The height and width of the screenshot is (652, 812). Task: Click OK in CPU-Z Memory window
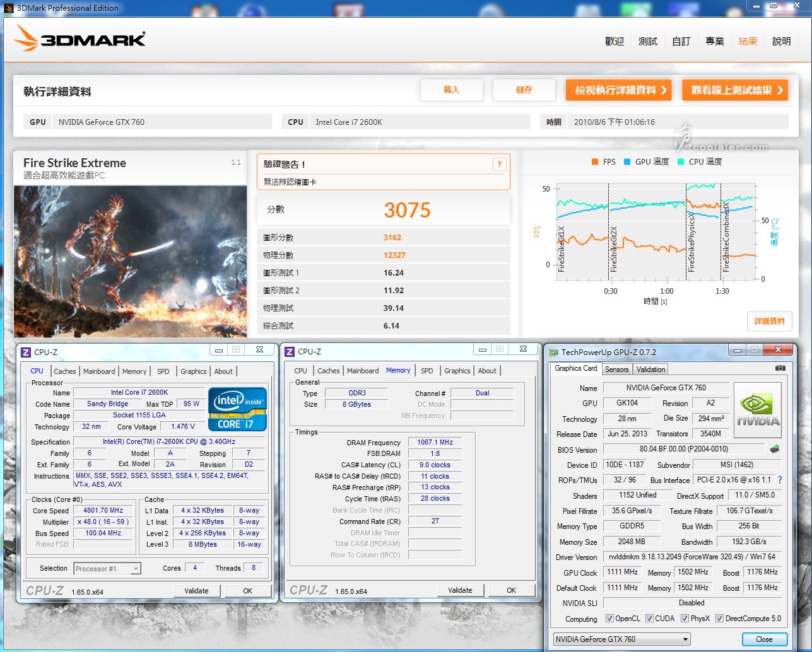511,590
